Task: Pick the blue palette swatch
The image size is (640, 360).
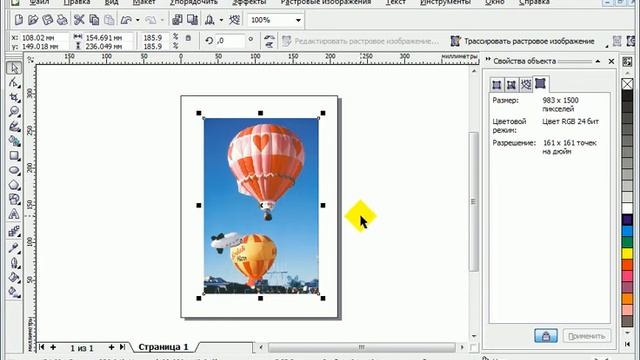Action: point(627,231)
